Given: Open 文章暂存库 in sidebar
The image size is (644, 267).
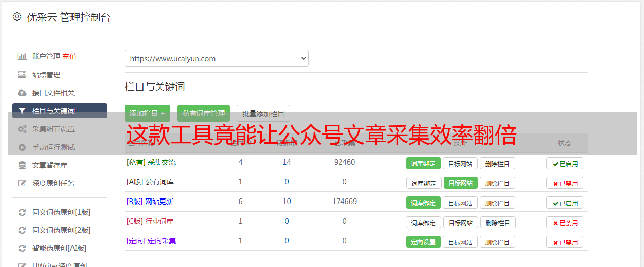Looking at the screenshot, I should 50,165.
